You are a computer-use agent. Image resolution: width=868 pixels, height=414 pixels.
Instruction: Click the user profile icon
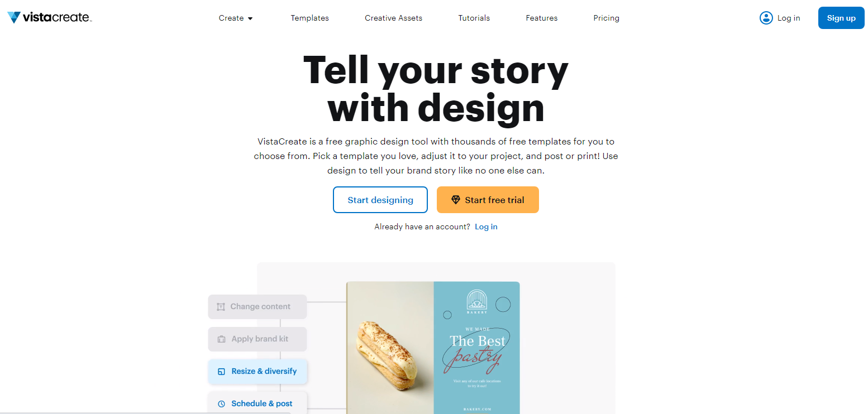[766, 18]
